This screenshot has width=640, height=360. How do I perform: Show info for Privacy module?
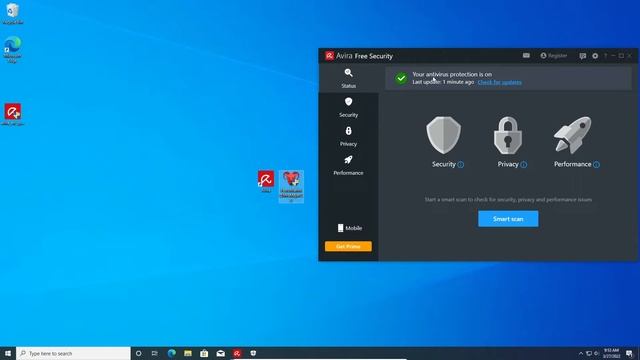click(x=524, y=164)
